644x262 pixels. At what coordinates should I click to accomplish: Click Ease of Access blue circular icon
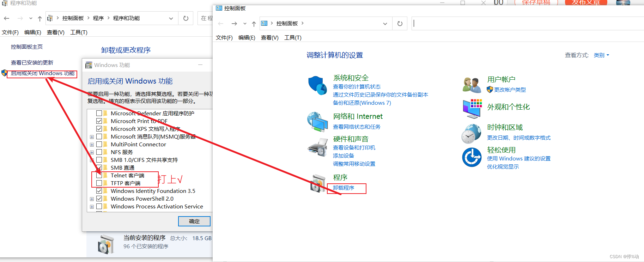pos(472,157)
